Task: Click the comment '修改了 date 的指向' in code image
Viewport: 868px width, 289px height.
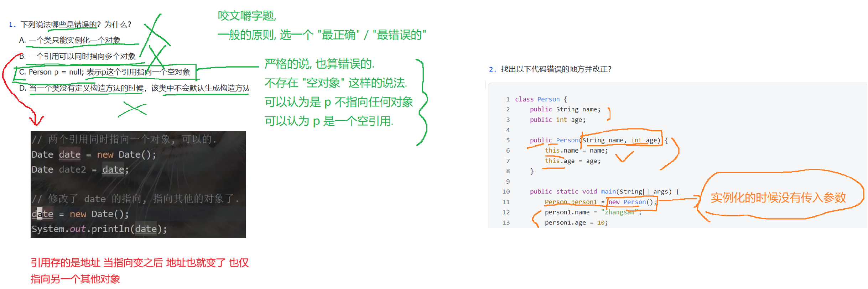Action: coord(135,199)
